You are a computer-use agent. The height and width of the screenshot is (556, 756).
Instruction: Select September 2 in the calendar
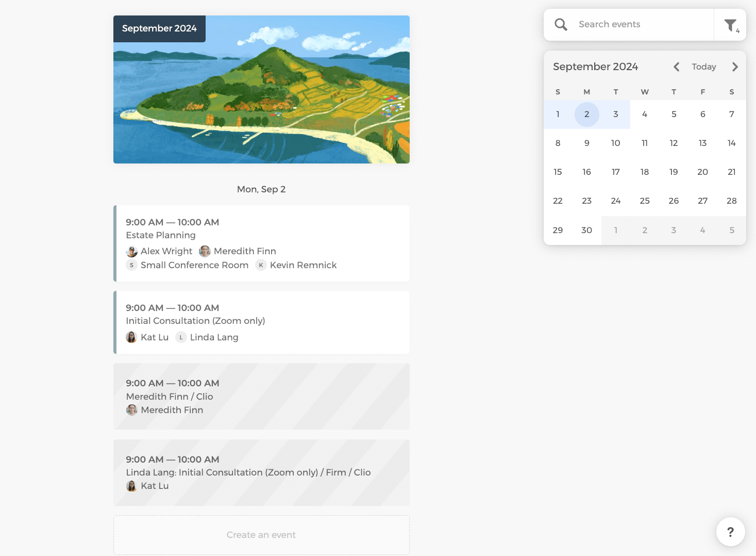click(x=586, y=114)
